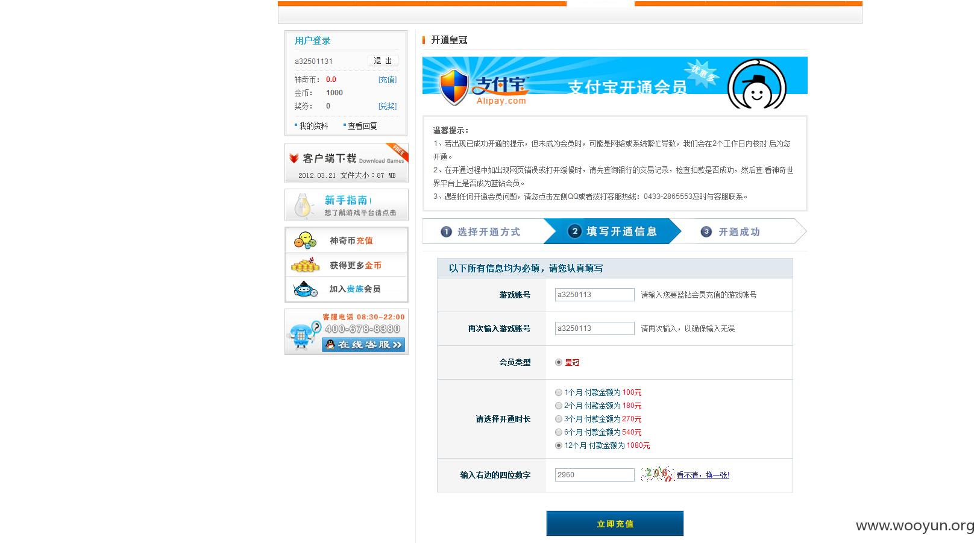Click the 在线客服 QQ button
The height and width of the screenshot is (543, 980).
pyautogui.click(x=363, y=345)
